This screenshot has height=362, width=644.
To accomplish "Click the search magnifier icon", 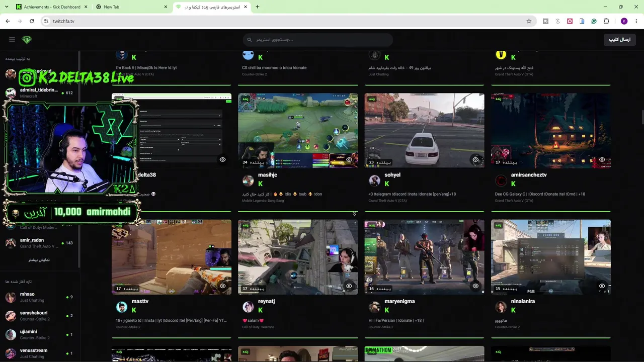I will [x=249, y=40].
